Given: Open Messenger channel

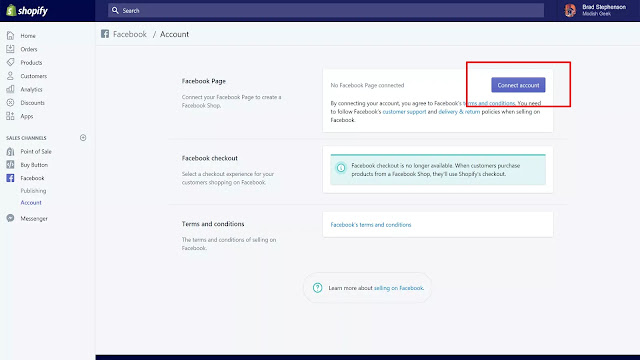Looking at the screenshot, I should [34, 219].
